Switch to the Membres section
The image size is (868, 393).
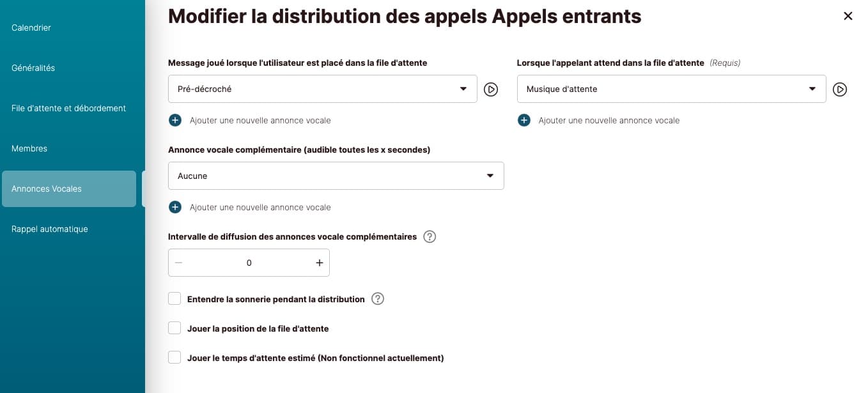[29, 148]
